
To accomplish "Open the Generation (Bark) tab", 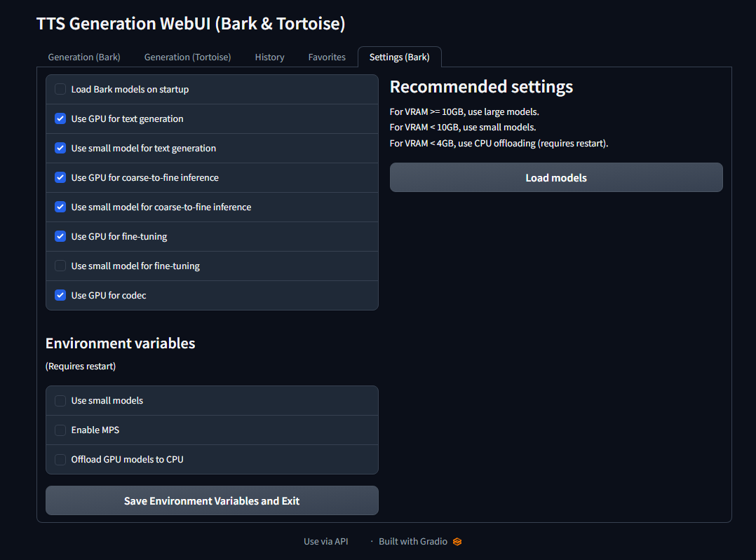I will 84,57.
